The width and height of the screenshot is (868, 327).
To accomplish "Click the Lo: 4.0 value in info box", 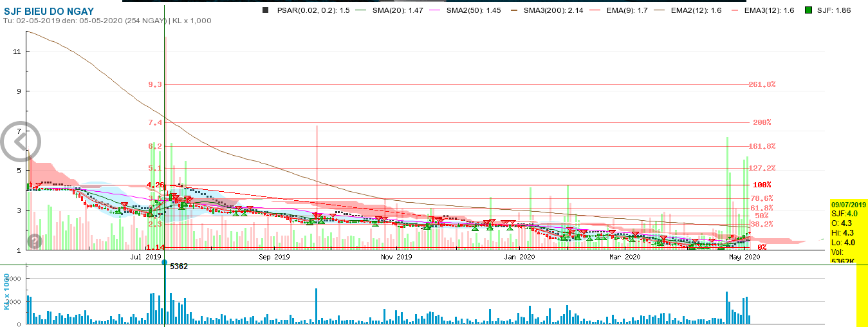I will (x=842, y=242).
